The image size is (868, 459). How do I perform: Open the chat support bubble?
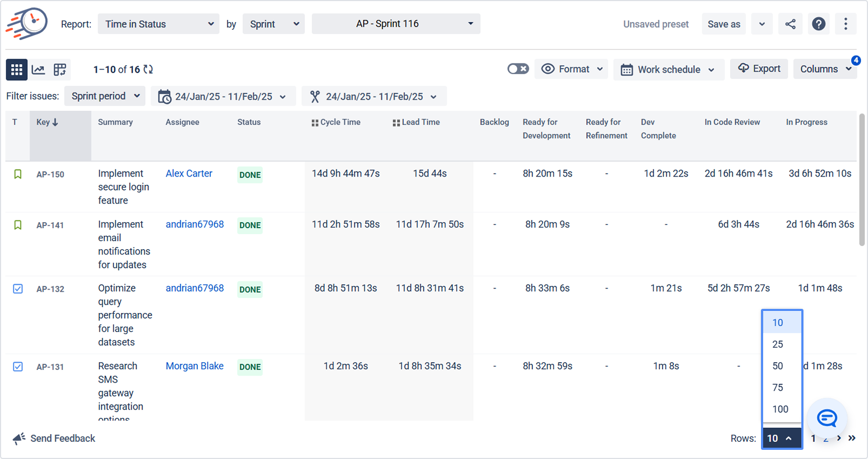pos(827,418)
